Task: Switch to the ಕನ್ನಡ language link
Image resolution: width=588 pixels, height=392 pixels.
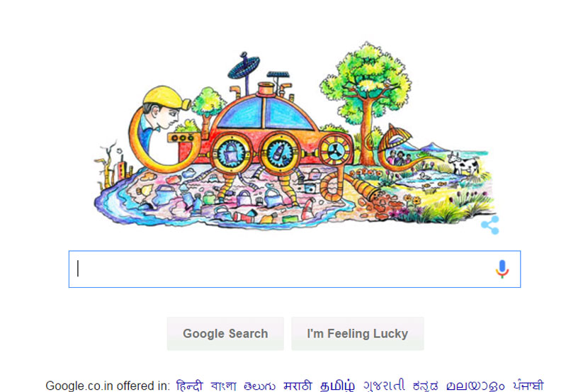Action: coord(425,386)
